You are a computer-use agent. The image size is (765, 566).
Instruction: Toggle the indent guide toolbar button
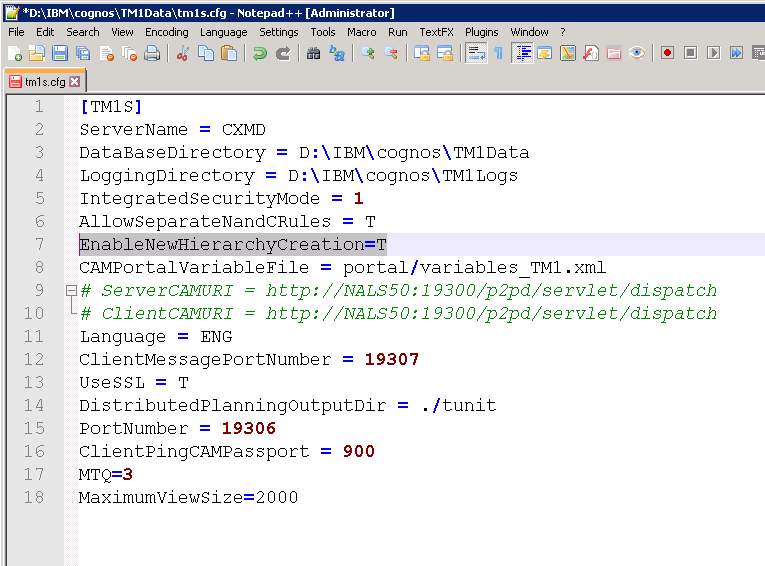521,53
